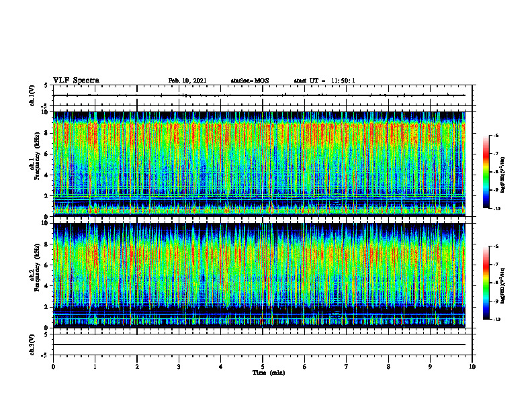Click the -7 label on ch.2 color scale
This screenshot has height=411, width=532.
pyautogui.click(x=496, y=265)
